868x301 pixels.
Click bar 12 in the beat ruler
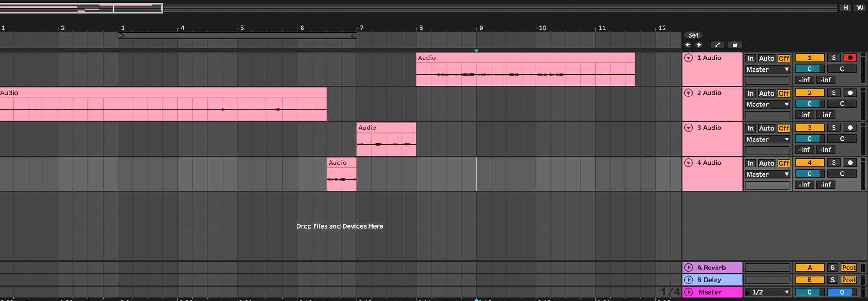662,28
